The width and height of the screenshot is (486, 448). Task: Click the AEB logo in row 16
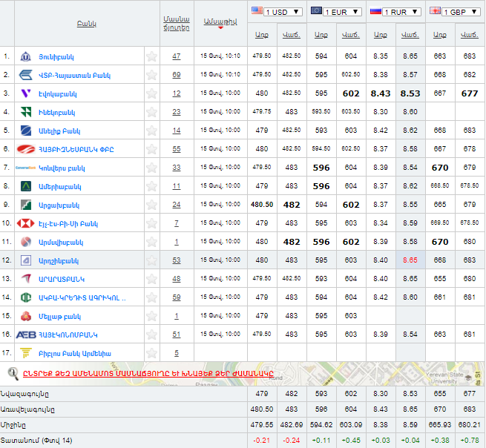pos(26,335)
